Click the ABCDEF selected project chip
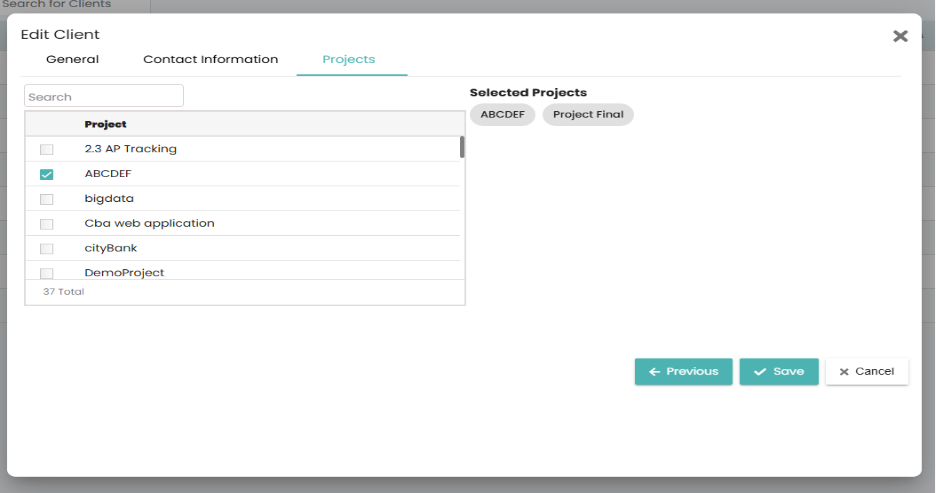936x493 pixels. pos(503,115)
